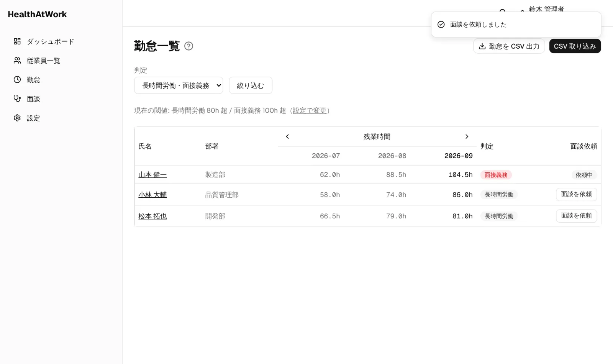Click the gear icon beside 設定
This screenshot has height=364, width=613.
pos(17,118)
